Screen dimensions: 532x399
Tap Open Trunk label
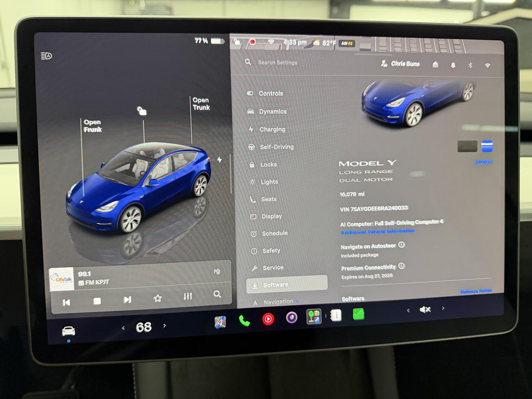click(x=201, y=104)
